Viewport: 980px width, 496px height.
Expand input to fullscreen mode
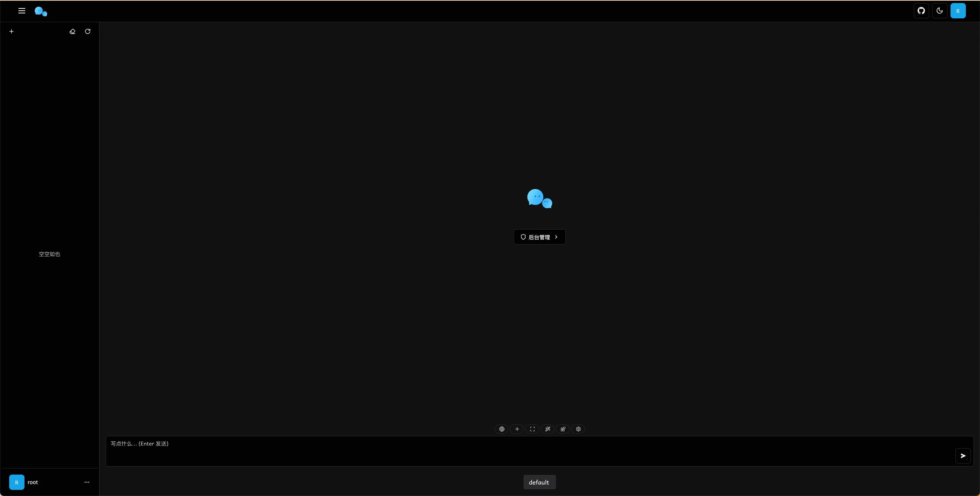[x=532, y=429]
